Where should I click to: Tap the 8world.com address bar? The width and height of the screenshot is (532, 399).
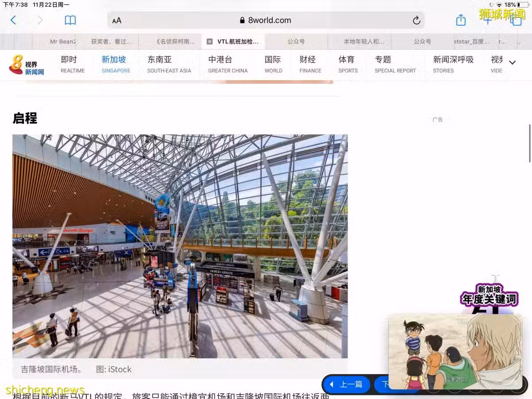tap(266, 20)
